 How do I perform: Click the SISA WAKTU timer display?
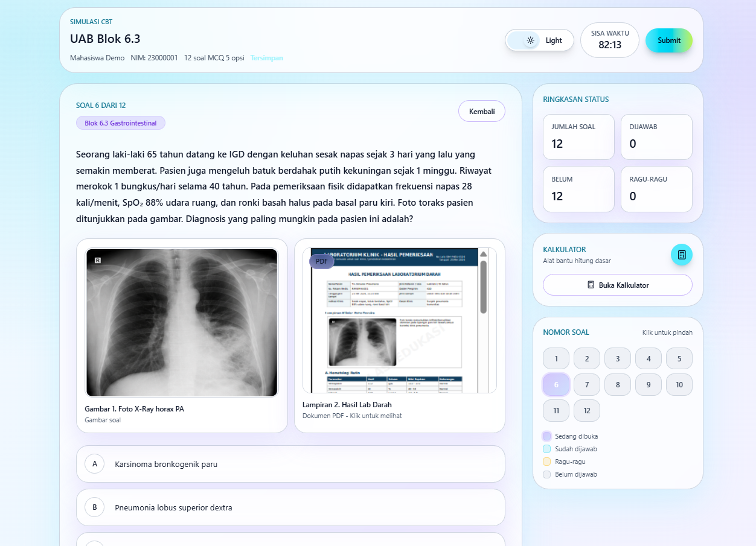click(610, 40)
